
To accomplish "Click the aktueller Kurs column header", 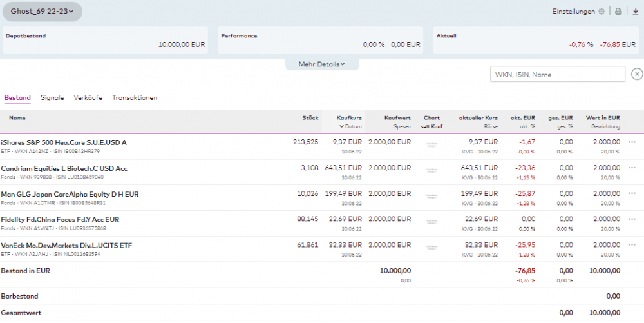I will 478,118.
